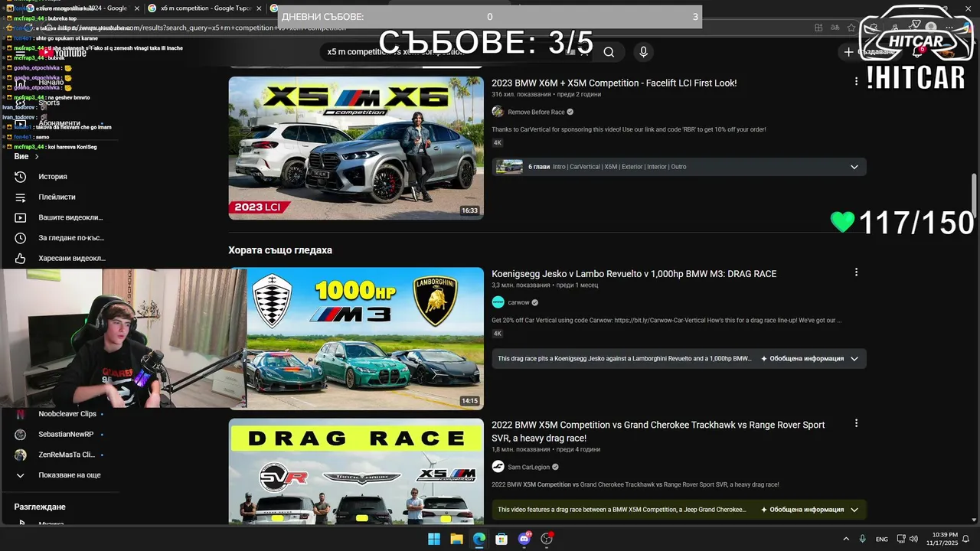Open OBS Studio taskbar icon
This screenshot has width=980, height=551.
547,539
